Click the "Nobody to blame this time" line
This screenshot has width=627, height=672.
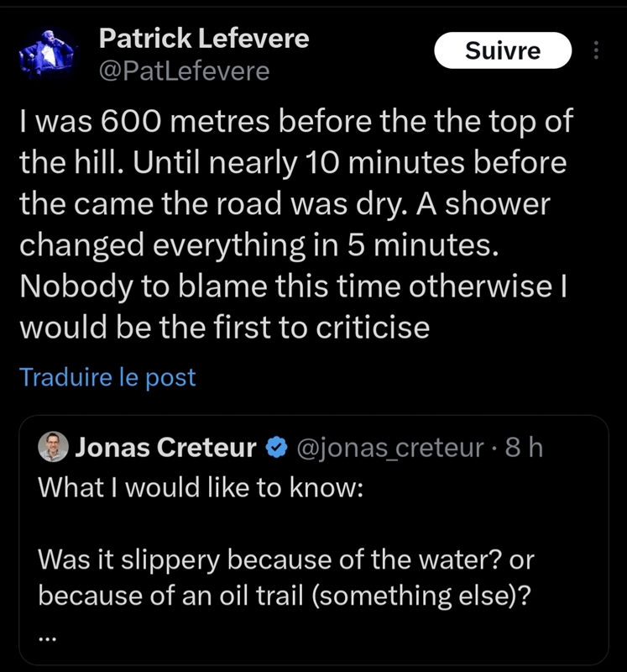click(x=291, y=286)
